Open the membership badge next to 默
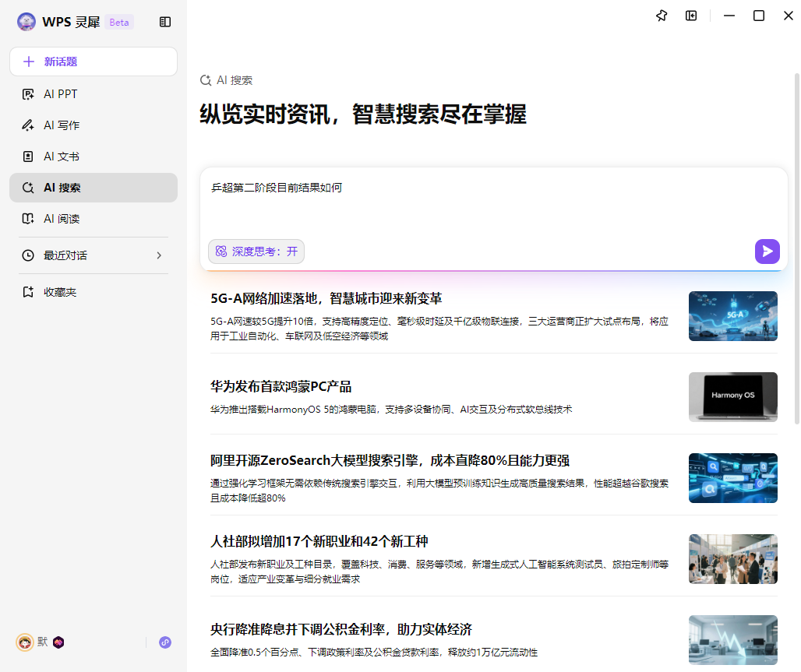 59,642
